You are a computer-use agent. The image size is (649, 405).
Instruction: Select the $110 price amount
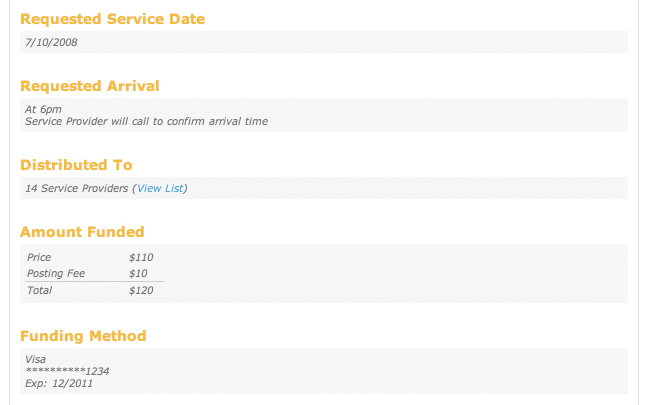coord(141,257)
